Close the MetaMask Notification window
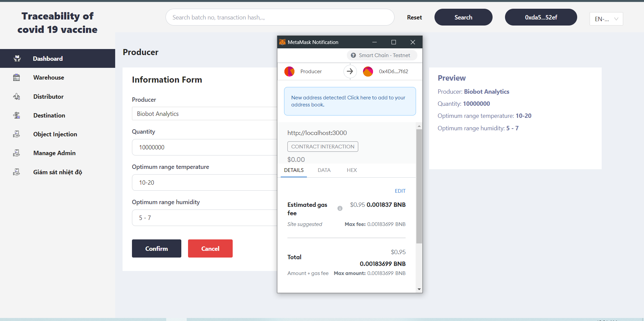The width and height of the screenshot is (644, 321). point(413,42)
